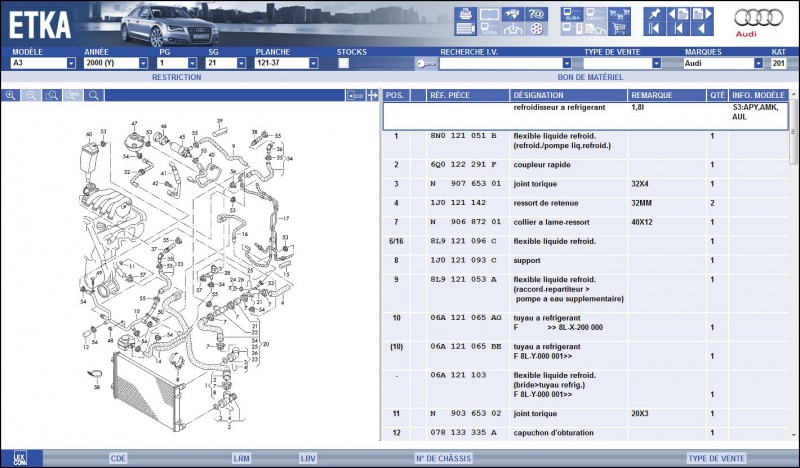Click the NORA icon

[489, 29]
